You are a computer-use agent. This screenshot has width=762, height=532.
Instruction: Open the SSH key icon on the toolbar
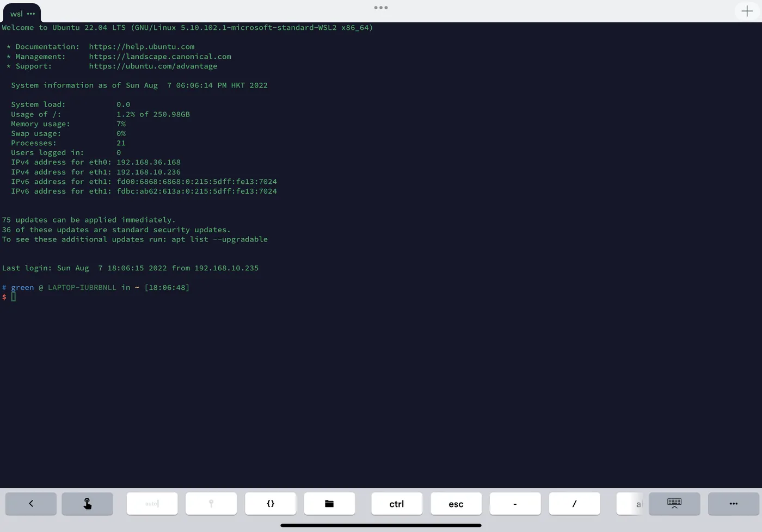coord(211,504)
